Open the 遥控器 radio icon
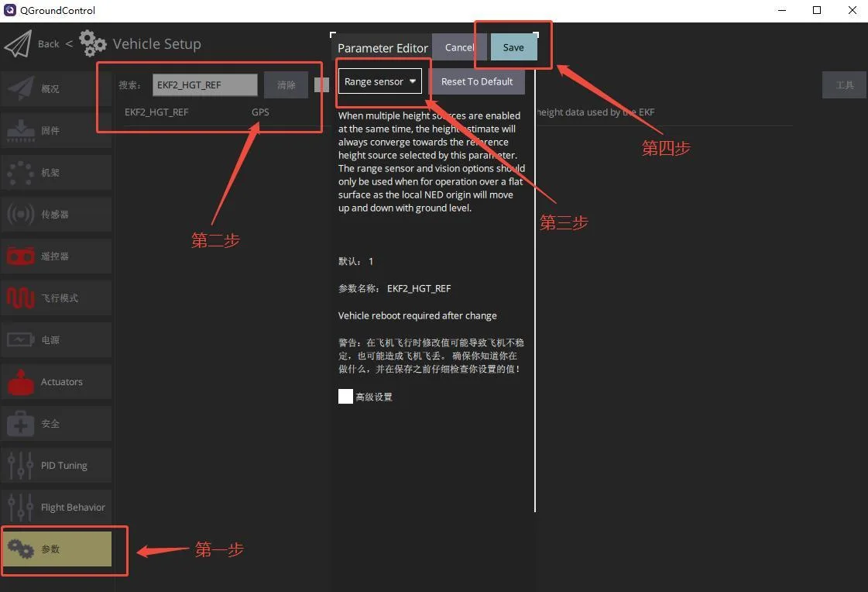Viewport: 868px width, 592px height. tap(20, 256)
